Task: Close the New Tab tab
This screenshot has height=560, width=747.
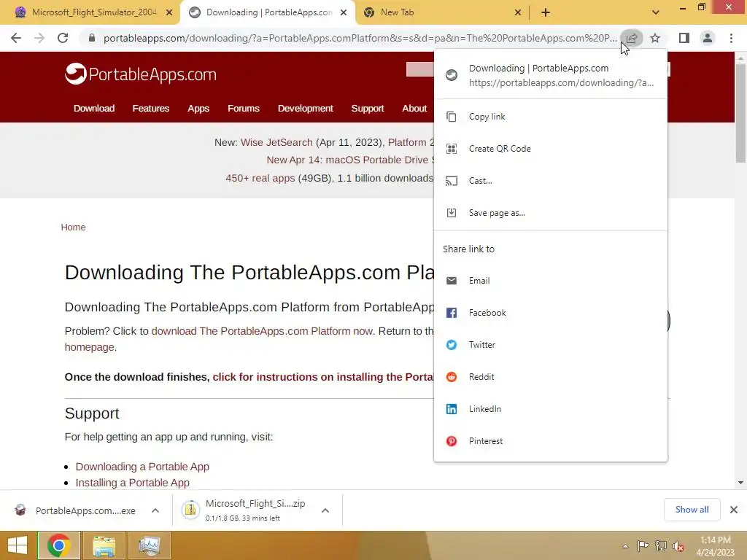Action: 518,12
